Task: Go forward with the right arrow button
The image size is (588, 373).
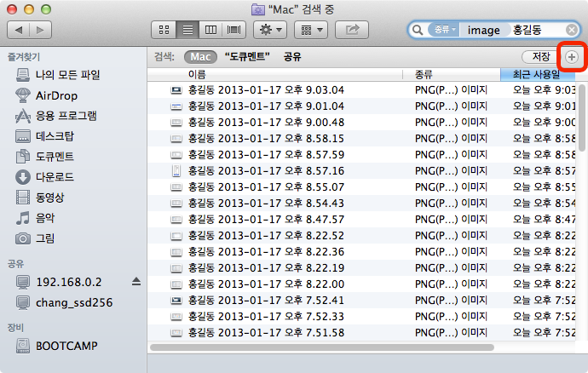Action: tap(40, 30)
